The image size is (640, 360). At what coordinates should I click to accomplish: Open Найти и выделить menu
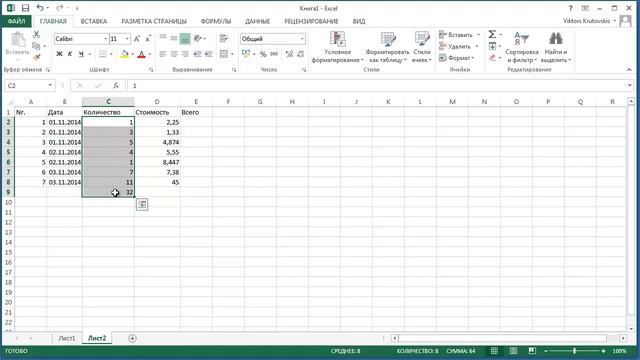coord(556,47)
